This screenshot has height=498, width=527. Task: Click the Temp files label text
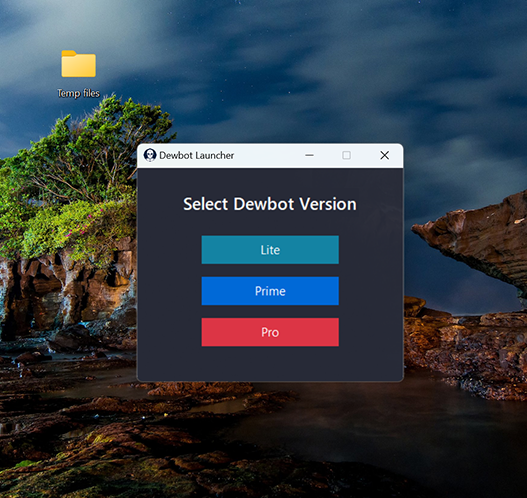point(78,93)
